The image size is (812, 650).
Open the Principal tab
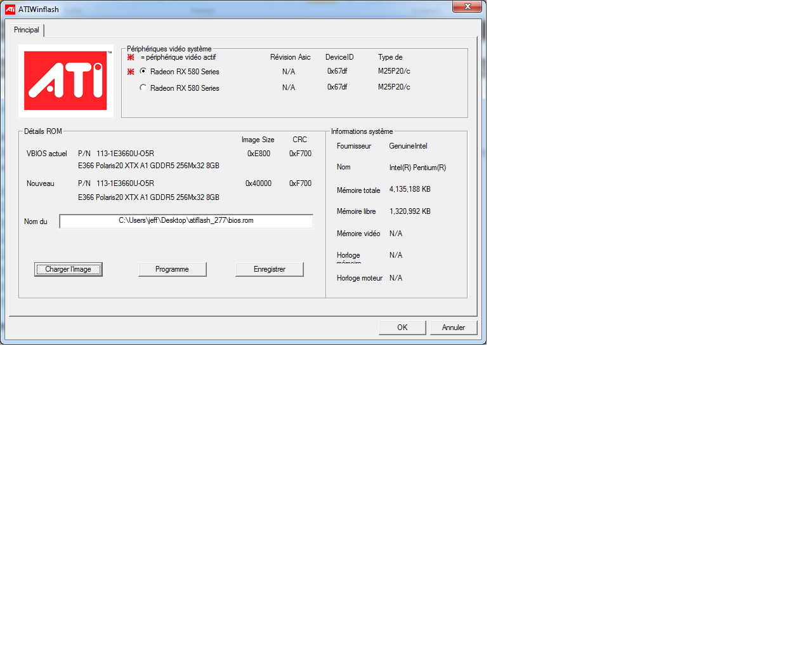pos(27,30)
